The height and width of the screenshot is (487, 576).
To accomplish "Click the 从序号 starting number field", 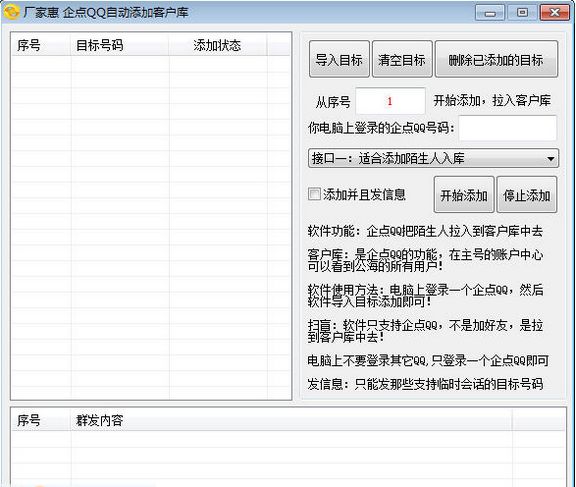I will coord(390,101).
